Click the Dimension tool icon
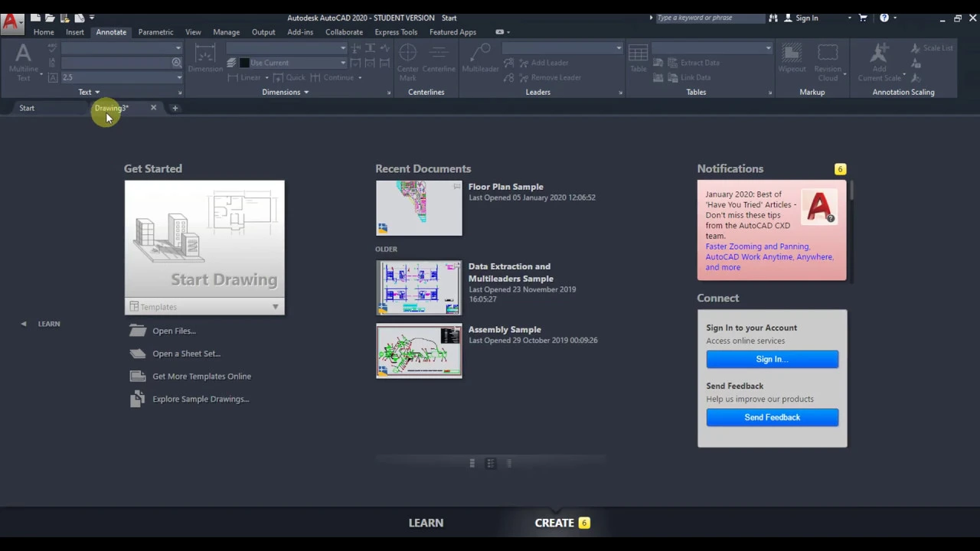This screenshot has height=551, width=980. (x=205, y=59)
